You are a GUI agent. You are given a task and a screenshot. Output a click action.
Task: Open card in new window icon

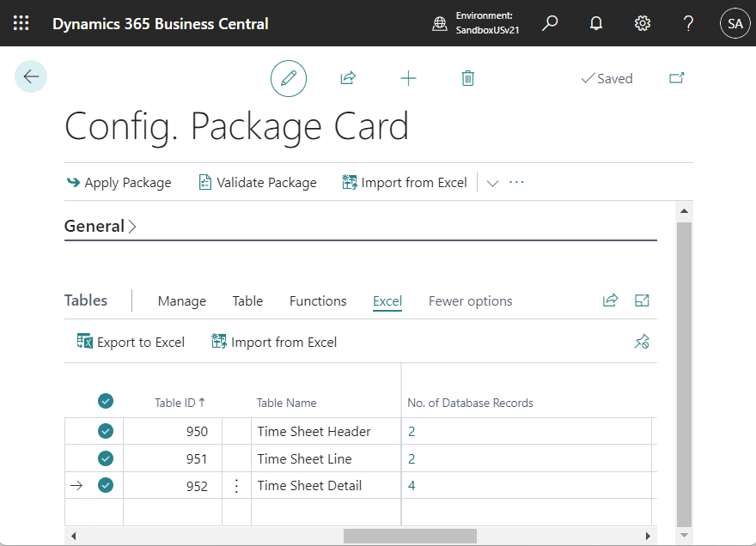tap(676, 78)
